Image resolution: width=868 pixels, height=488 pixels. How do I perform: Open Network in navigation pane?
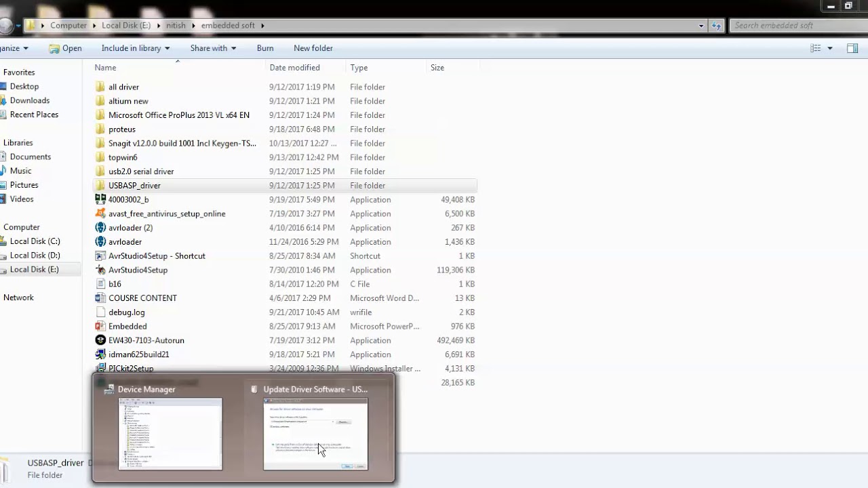pyautogui.click(x=18, y=298)
